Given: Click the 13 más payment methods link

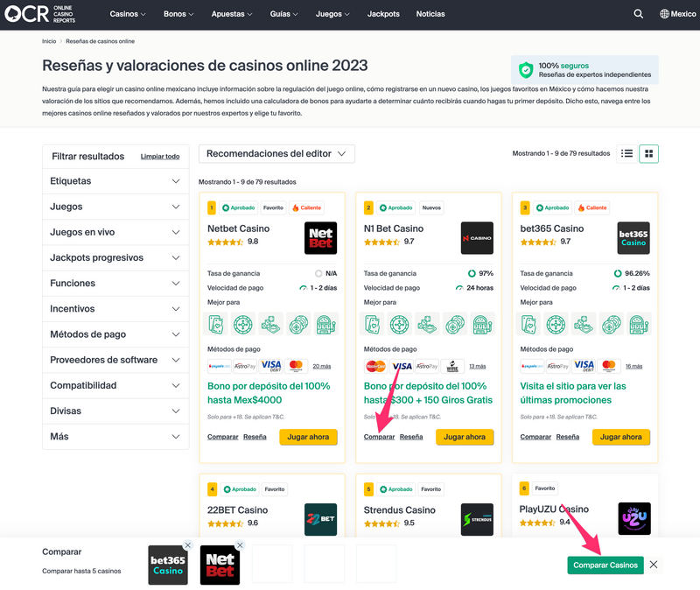Looking at the screenshot, I should click(x=477, y=366).
